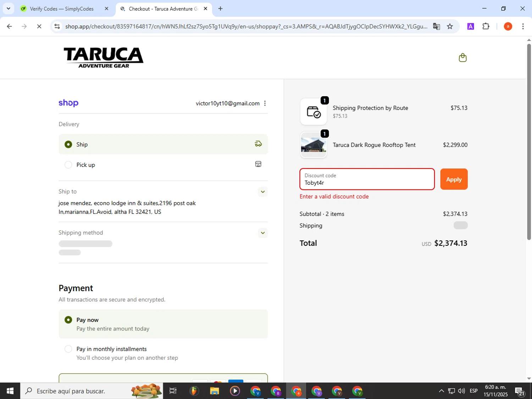This screenshot has height=399, width=532.
Task: Open the network icon in the tray
Action: pos(451,391)
